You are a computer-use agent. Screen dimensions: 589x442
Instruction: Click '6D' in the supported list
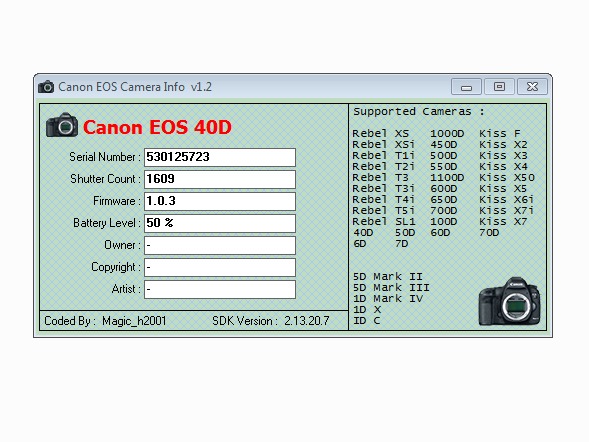[359, 244]
